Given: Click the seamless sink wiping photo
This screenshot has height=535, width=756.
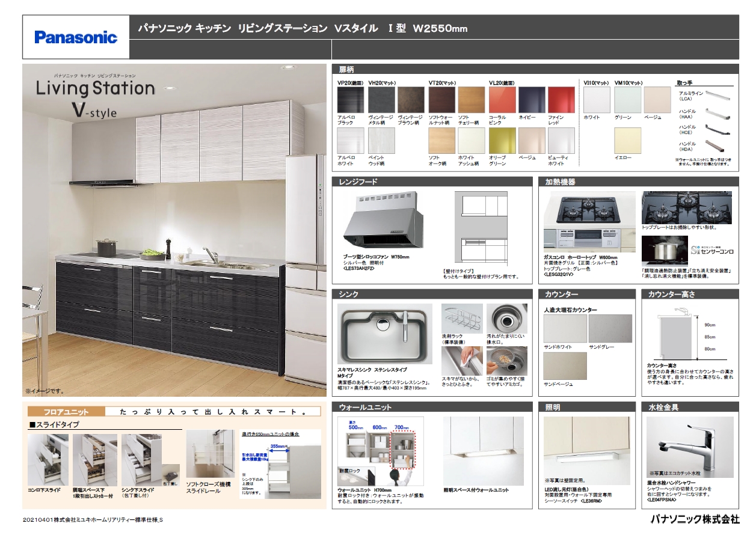Looking at the screenshot, I should 462,360.
